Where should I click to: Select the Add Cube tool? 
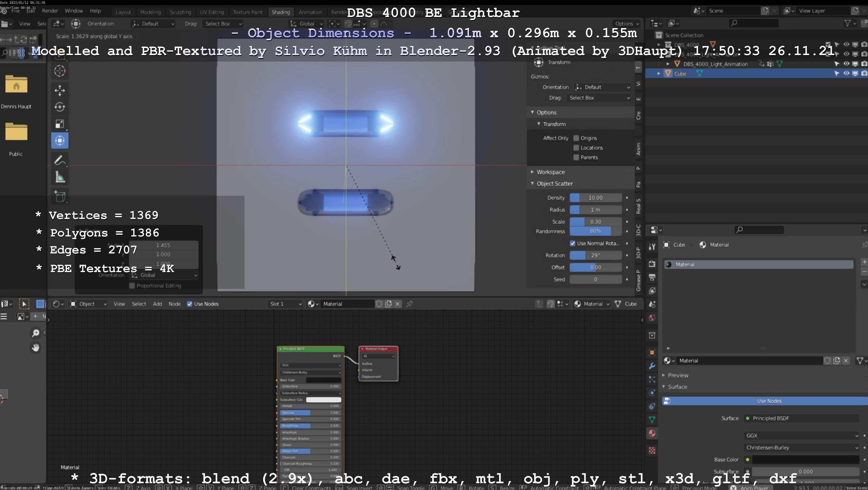(x=60, y=196)
